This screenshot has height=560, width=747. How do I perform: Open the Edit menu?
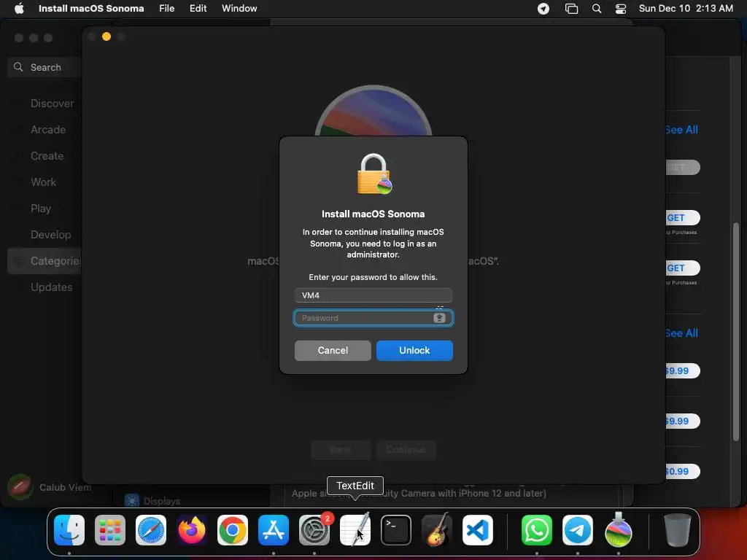[x=198, y=9]
